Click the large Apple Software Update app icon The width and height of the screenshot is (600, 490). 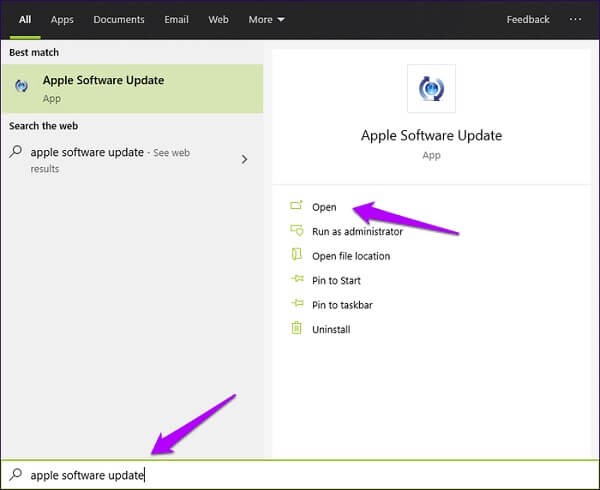431,89
